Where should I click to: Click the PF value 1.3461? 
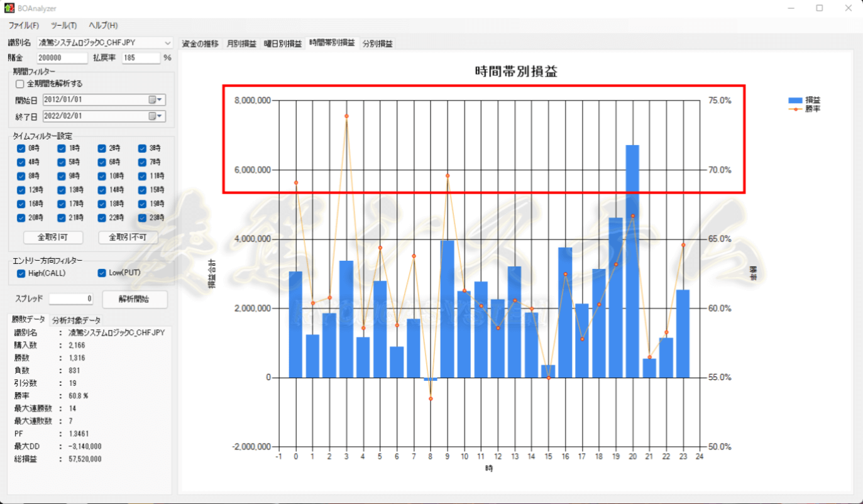79,434
